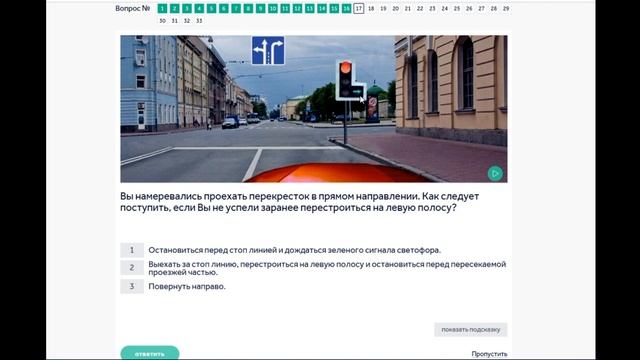Open answered question 16
640x360 pixels.
pyautogui.click(x=346, y=9)
